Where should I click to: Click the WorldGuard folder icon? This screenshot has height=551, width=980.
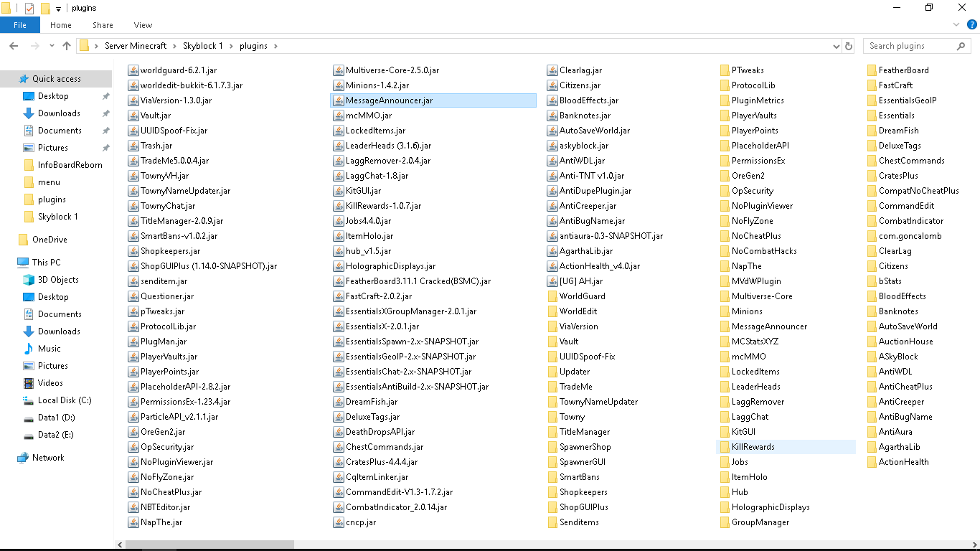click(x=552, y=296)
